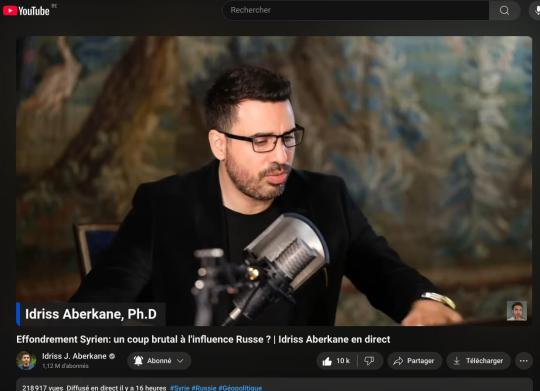540x391 pixels.
Task: Open the Abonné notification dropdown
Action: click(159, 361)
